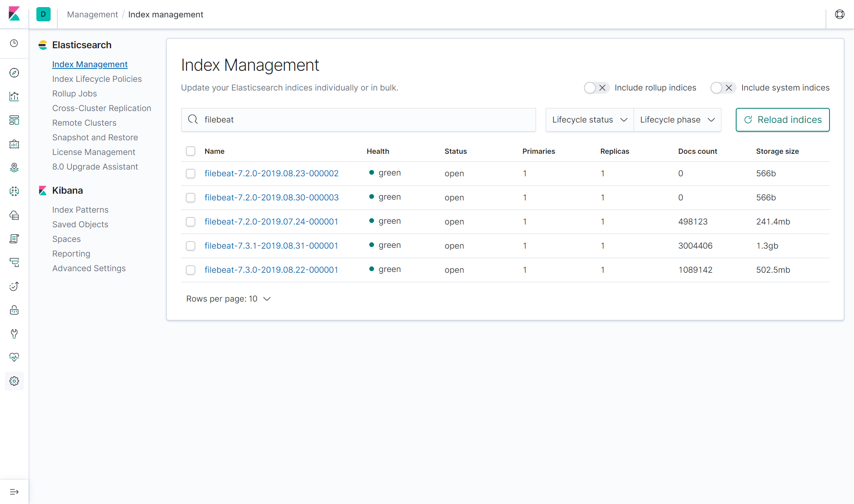The width and height of the screenshot is (854, 504).
Task: Click the docs count value 3004406
Action: (x=695, y=245)
